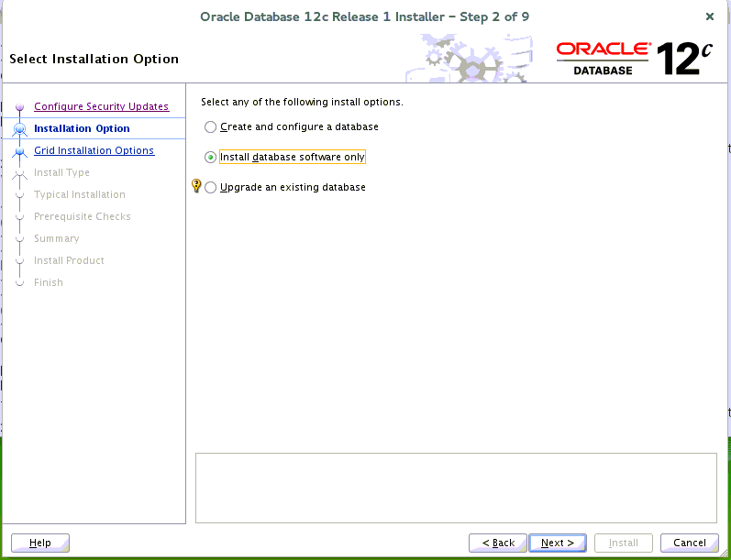731x560 pixels.
Task: Select 'Upgrade an existing database' radio button
Action: [211, 188]
